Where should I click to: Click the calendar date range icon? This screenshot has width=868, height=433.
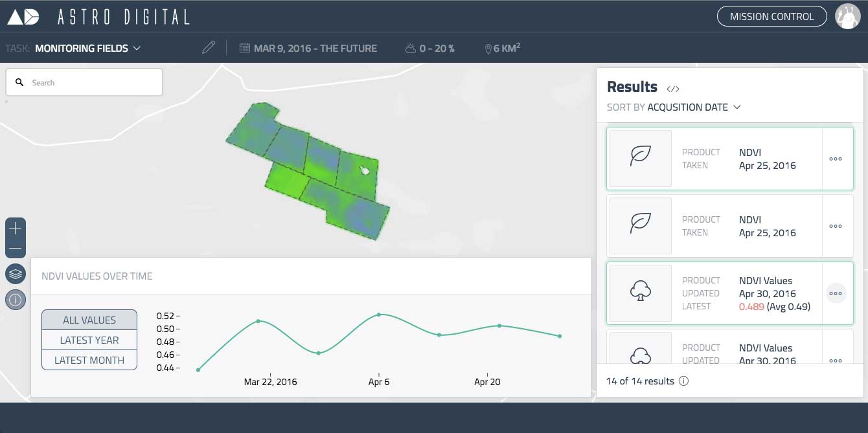(244, 48)
